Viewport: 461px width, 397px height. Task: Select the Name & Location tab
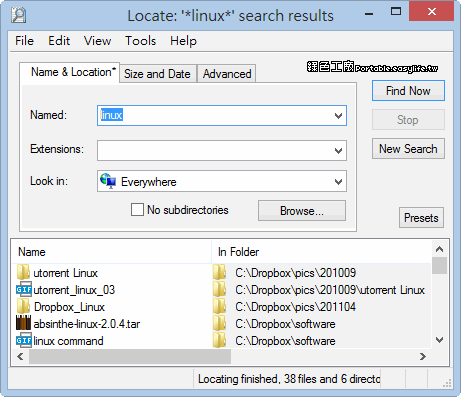tap(70, 72)
